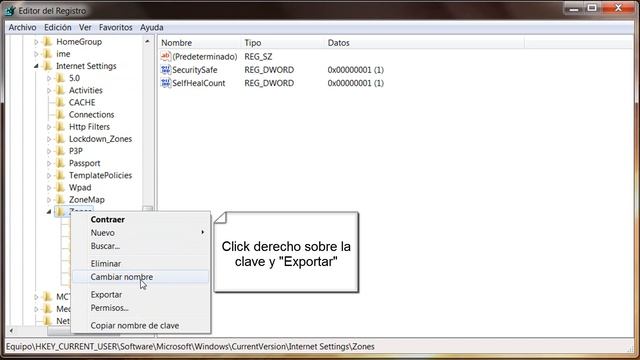Click the HomeGroup folder icon
Image resolution: width=640 pixels, height=360 pixels.
pyautogui.click(x=48, y=42)
